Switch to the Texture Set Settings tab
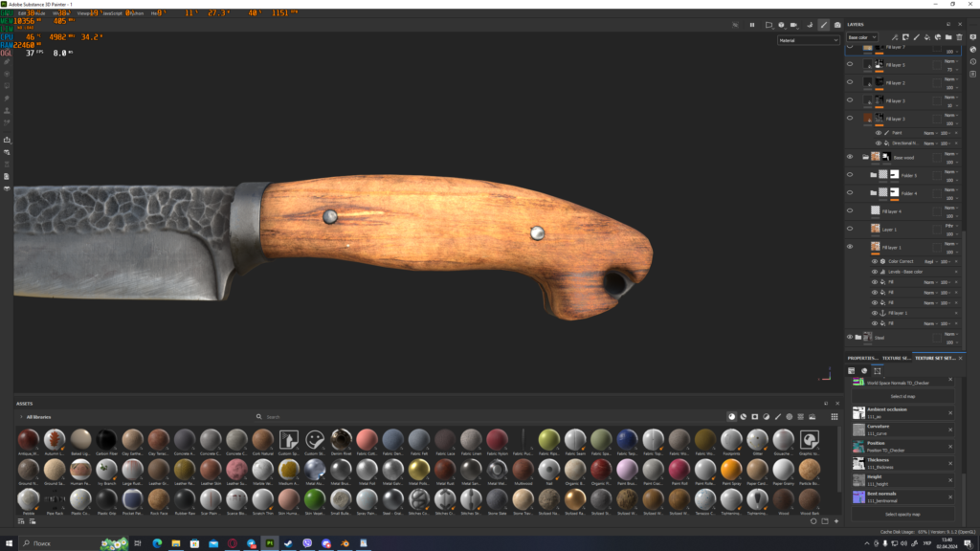 click(935, 358)
